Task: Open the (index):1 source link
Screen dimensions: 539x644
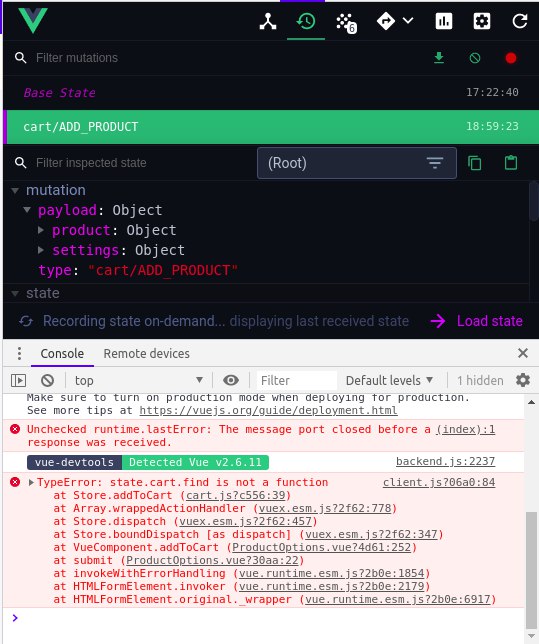Action: 466,430
